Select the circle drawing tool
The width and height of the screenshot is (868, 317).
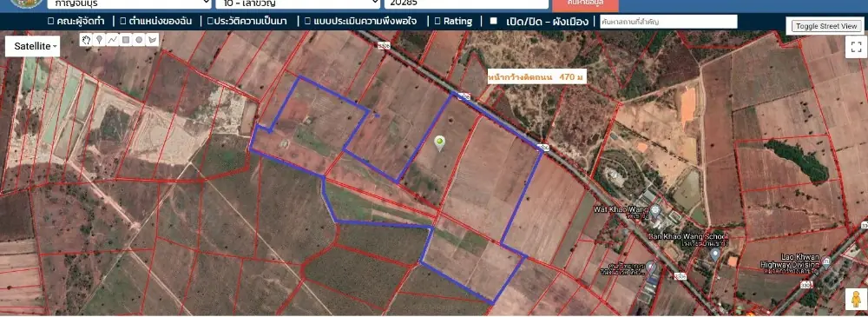(x=139, y=39)
